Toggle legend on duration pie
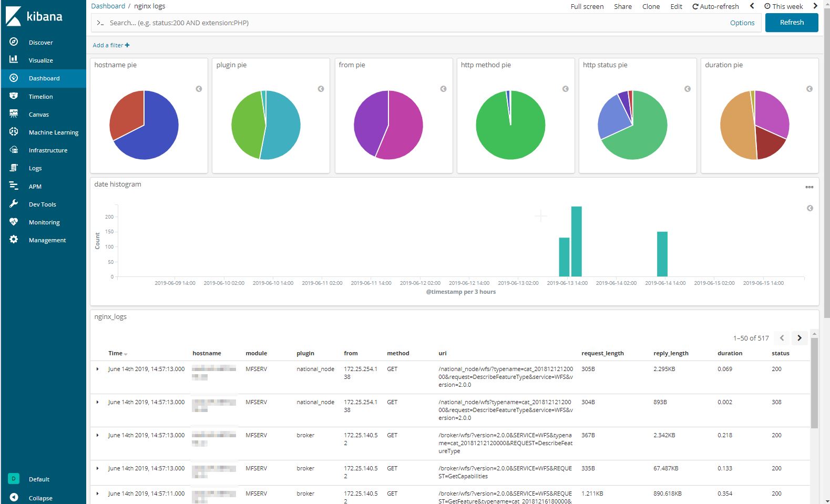The width and height of the screenshot is (830, 504). pos(809,89)
